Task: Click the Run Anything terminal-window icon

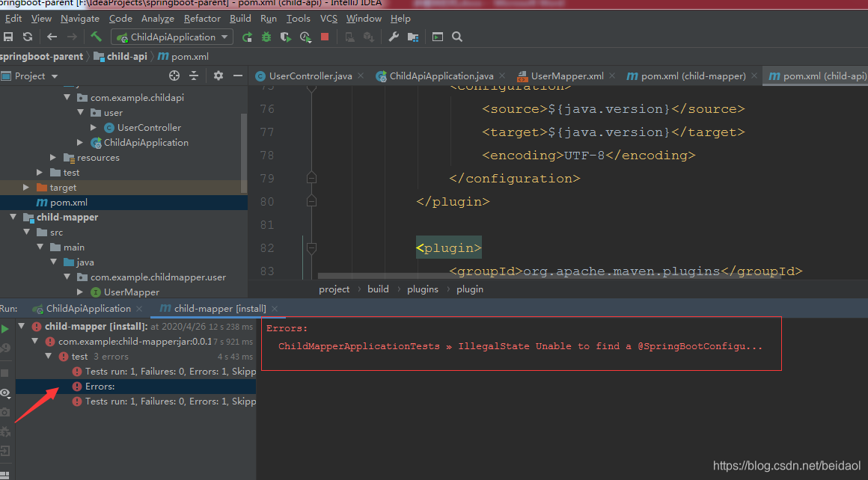Action: pyautogui.click(x=437, y=37)
